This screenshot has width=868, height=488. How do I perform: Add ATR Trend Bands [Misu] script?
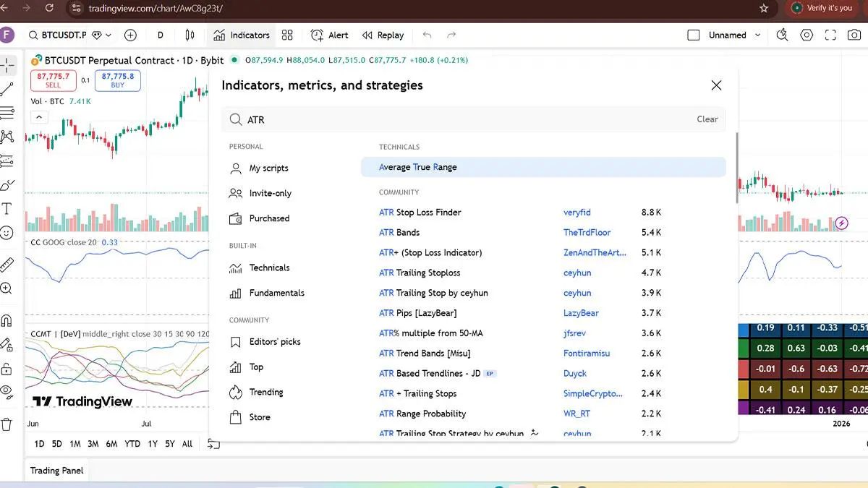coord(425,354)
